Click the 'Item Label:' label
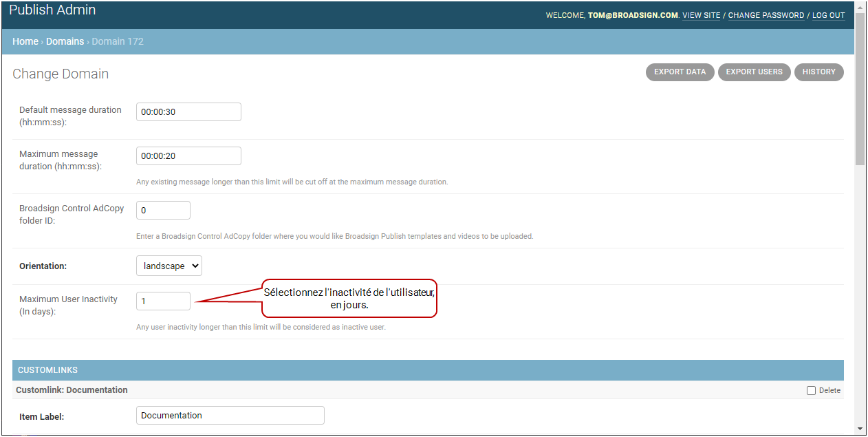 pyautogui.click(x=41, y=416)
